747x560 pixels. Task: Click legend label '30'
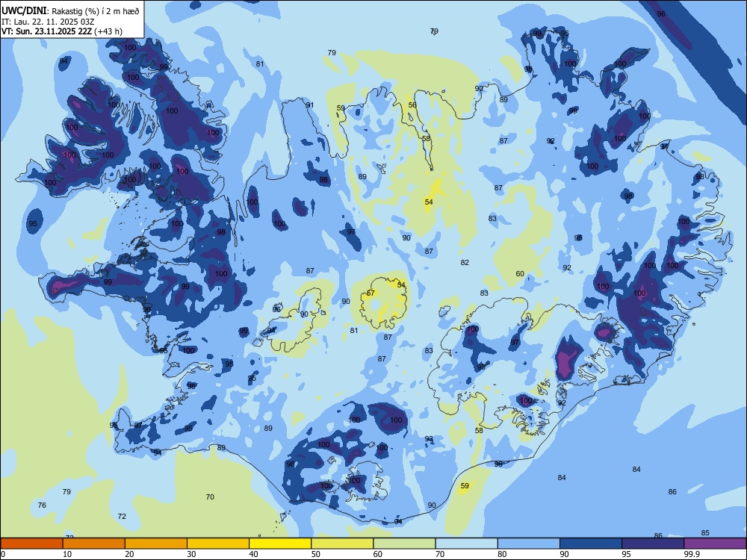point(191,554)
